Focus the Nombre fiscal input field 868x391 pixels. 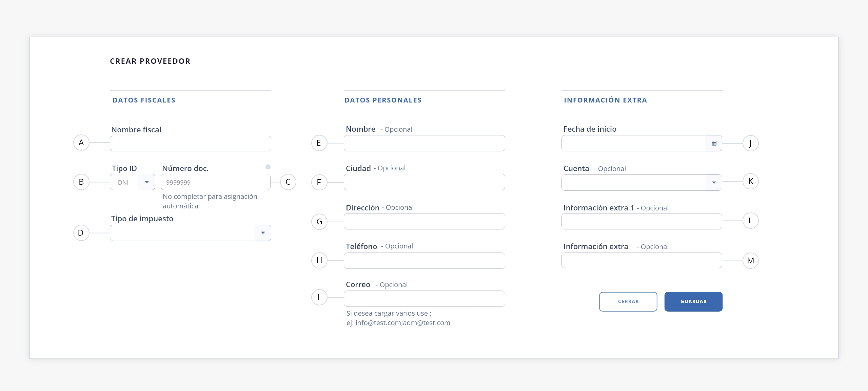coord(191,144)
